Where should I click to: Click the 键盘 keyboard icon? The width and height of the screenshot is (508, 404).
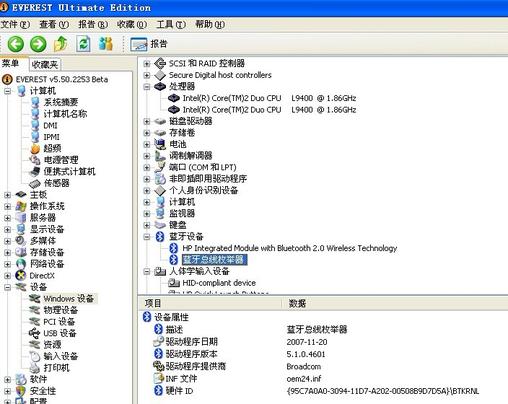[x=160, y=225]
